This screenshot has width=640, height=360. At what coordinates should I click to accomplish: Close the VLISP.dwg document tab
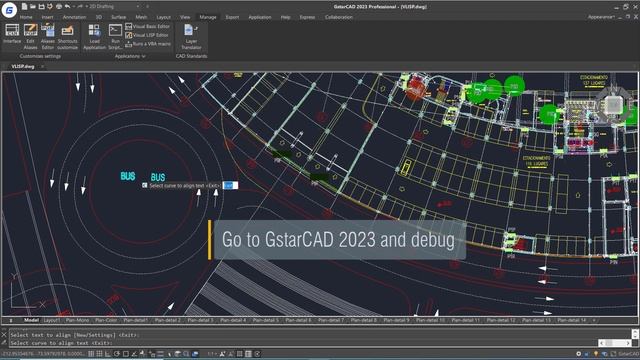pos(42,66)
